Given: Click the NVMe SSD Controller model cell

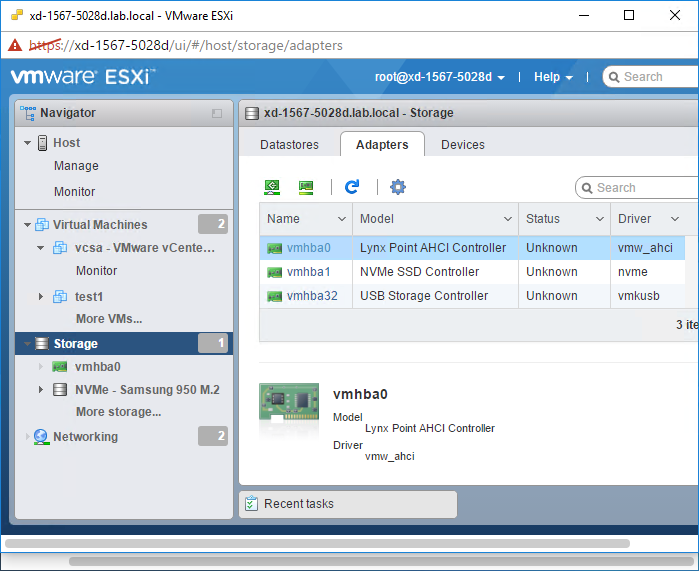Looking at the screenshot, I should click(435, 272).
